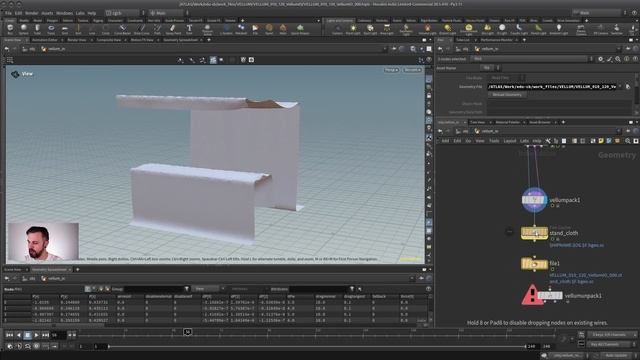Open the Render menu
Screen dimensions: 640x360
[31, 13]
